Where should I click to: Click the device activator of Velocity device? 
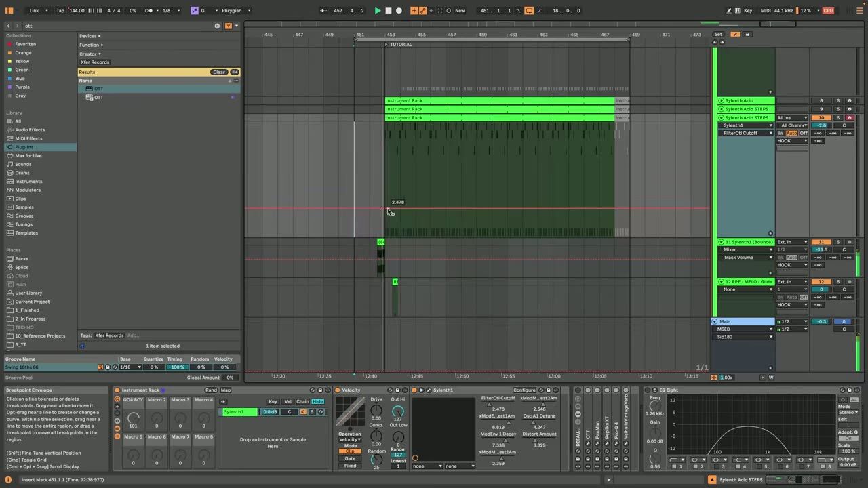tap(338, 390)
